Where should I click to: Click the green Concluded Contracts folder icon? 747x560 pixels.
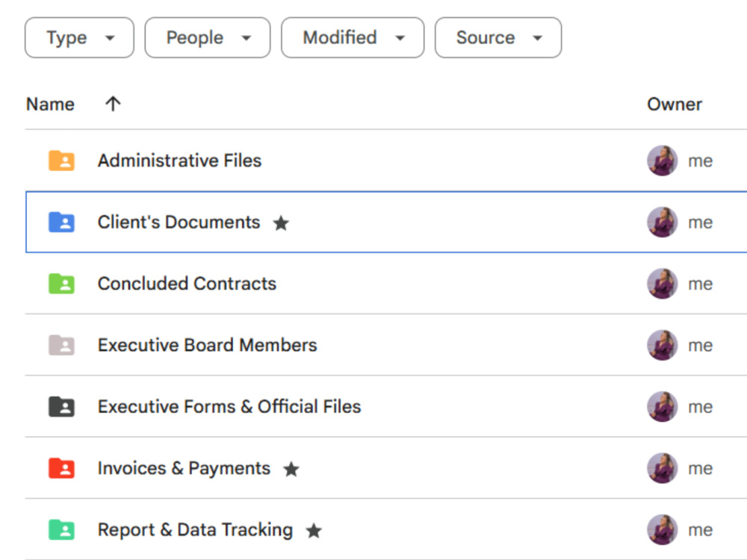click(x=61, y=283)
